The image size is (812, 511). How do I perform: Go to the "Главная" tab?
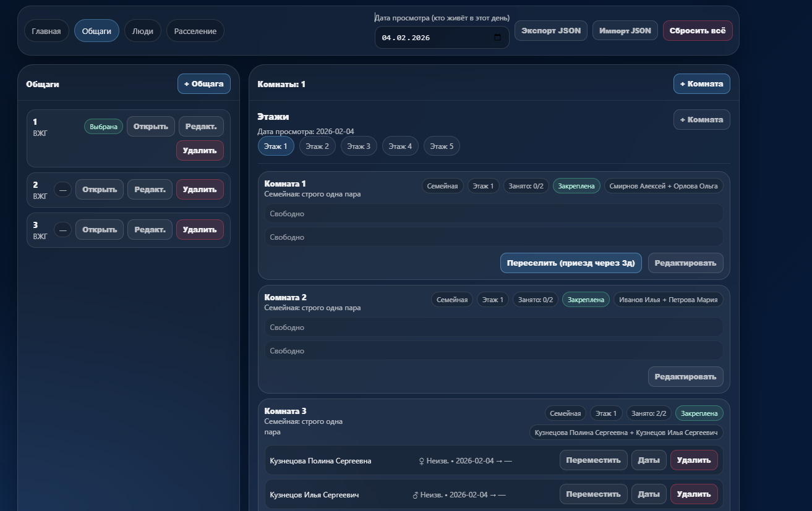click(46, 31)
